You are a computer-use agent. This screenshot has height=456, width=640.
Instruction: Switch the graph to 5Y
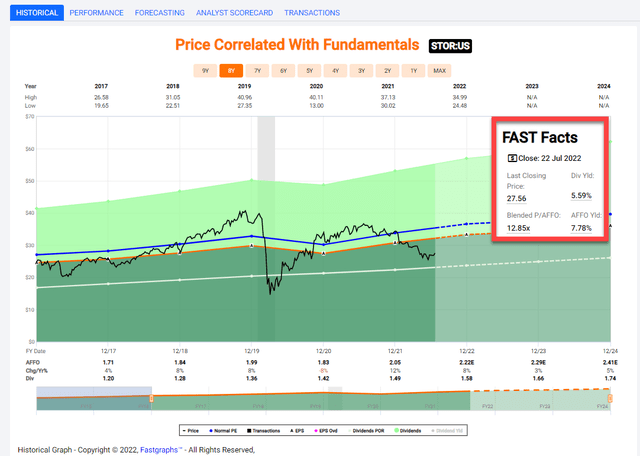tap(309, 71)
